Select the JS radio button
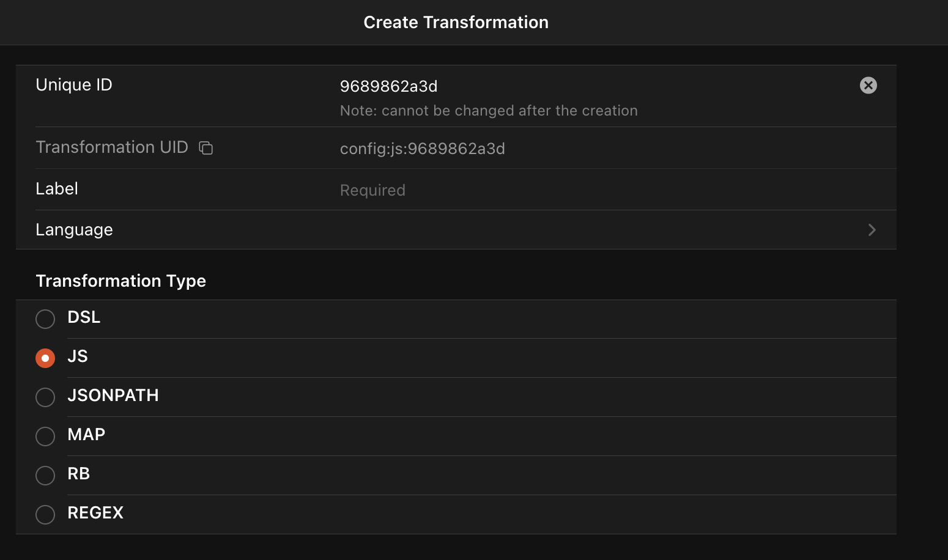This screenshot has height=560, width=948. tap(45, 358)
